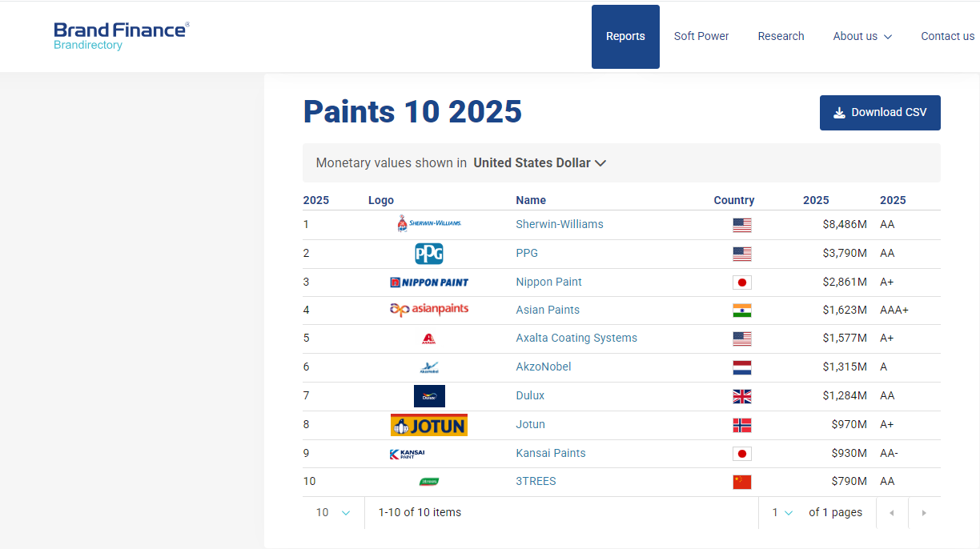
Task: Click the $3,790M value for PPG
Action: 845,253
